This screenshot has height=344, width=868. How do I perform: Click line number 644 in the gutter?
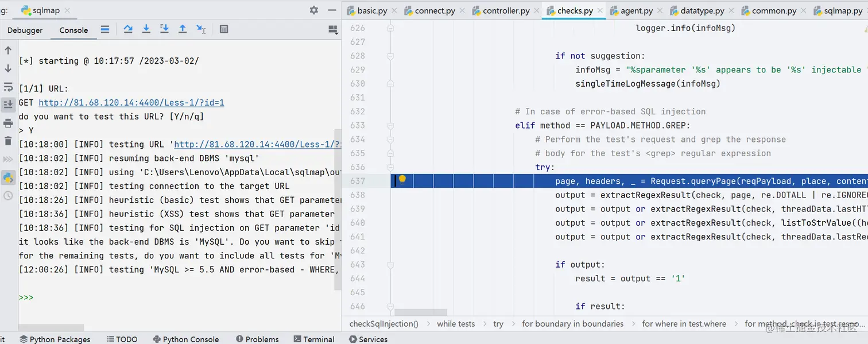(x=358, y=279)
